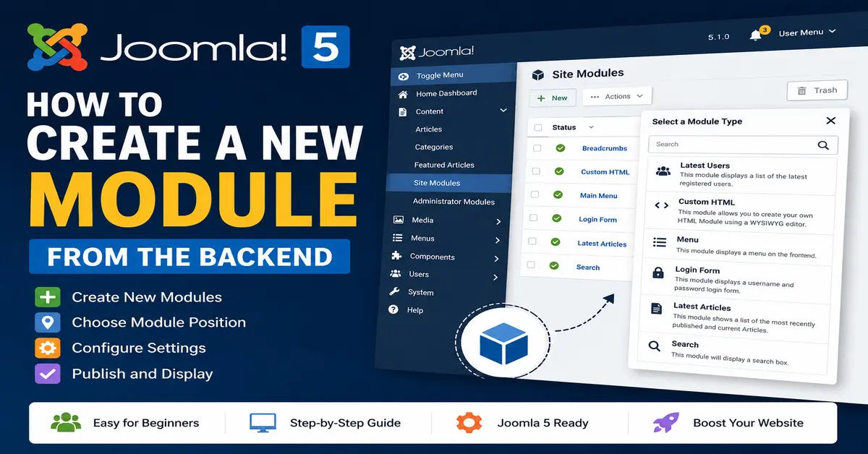Check the select-all checkbox in table header
The width and height of the screenshot is (868, 454).
(537, 127)
